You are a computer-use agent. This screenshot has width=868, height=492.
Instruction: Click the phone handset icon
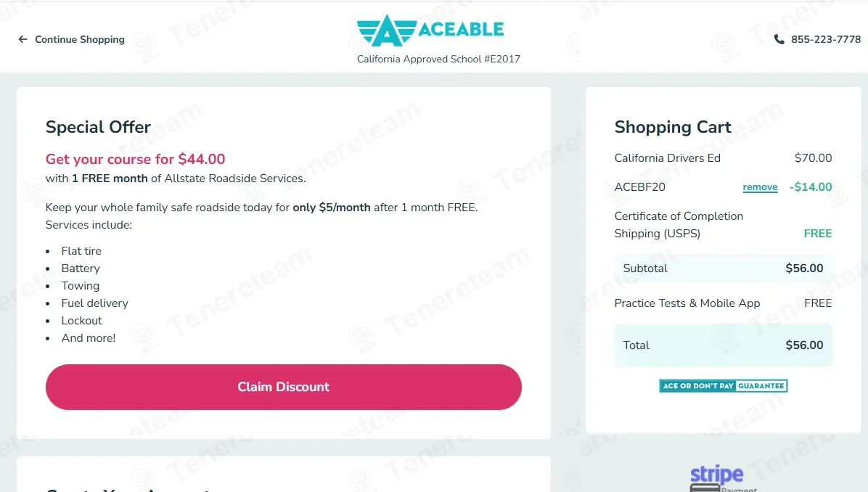[x=779, y=39]
